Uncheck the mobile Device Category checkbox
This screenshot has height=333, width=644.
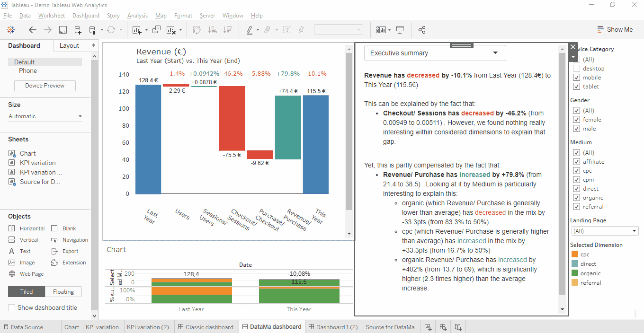[576, 77]
